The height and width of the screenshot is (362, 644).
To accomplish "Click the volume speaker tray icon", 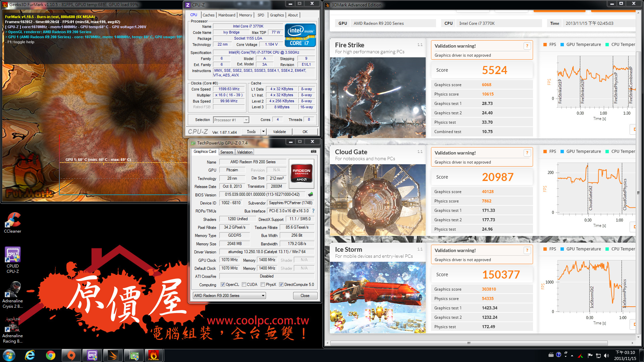I will (x=606, y=356).
